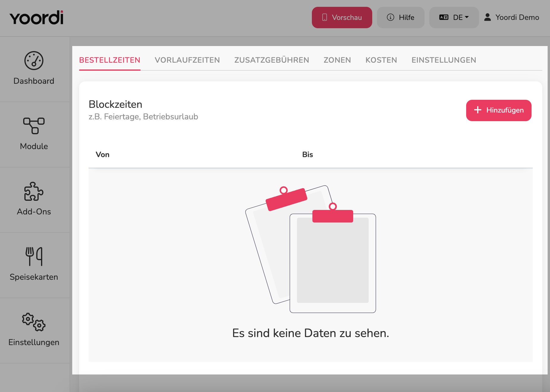Switch to the Einstellungen tab

[444, 60]
